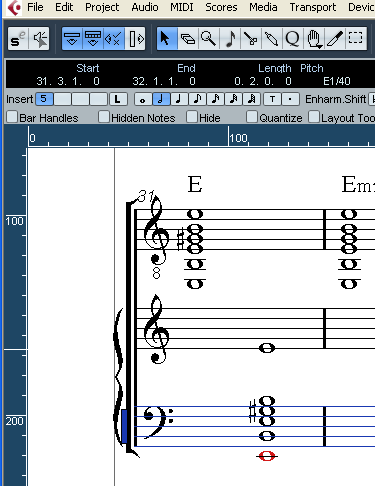Image resolution: width=375 pixels, height=486 pixels.
Task: Click the Cubase application logo icon
Action: [15, 8]
